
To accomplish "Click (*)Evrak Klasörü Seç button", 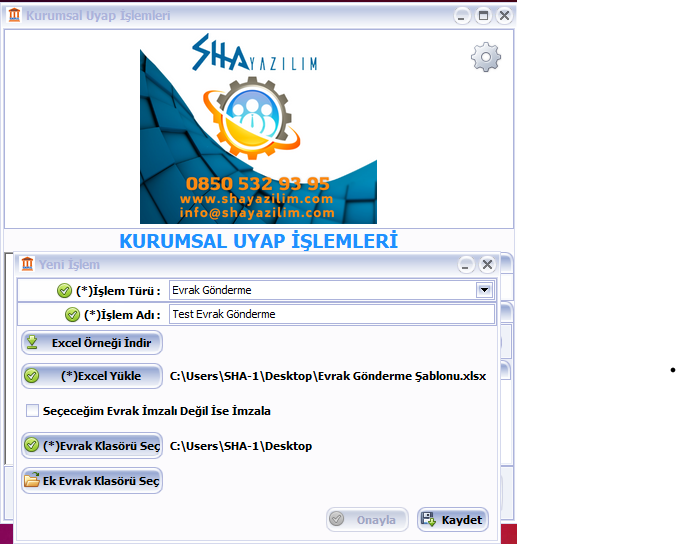I will (92, 446).
